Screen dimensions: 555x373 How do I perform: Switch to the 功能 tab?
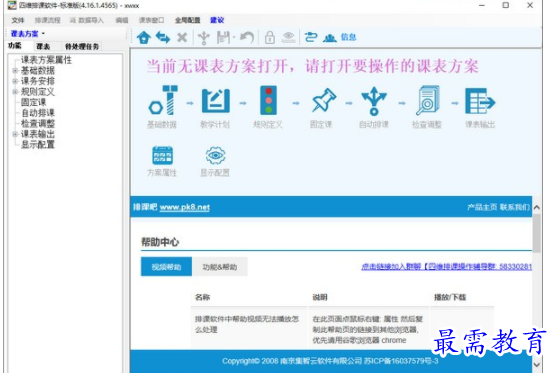coord(15,46)
